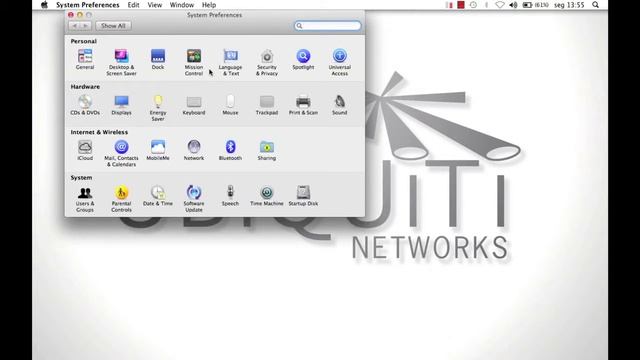Screen dimensions: 640x360
Task: Open Startup Disk preferences
Action: pyautogui.click(x=303, y=196)
